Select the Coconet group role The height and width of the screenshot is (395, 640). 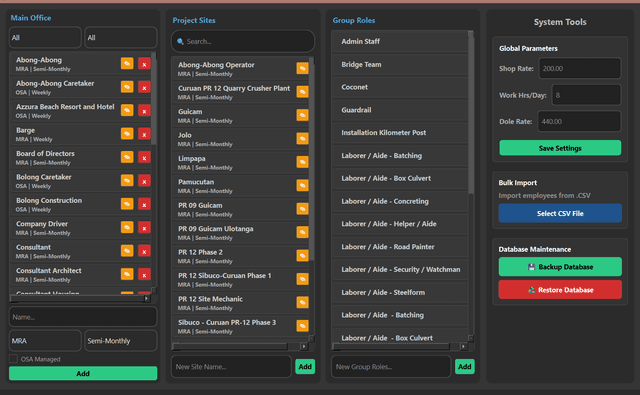point(400,87)
